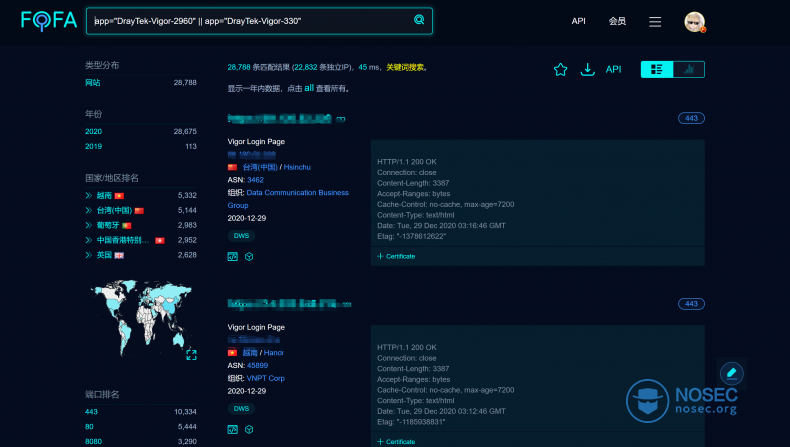
Task: Click the Taiwan flag icon in first result
Action: (232, 167)
